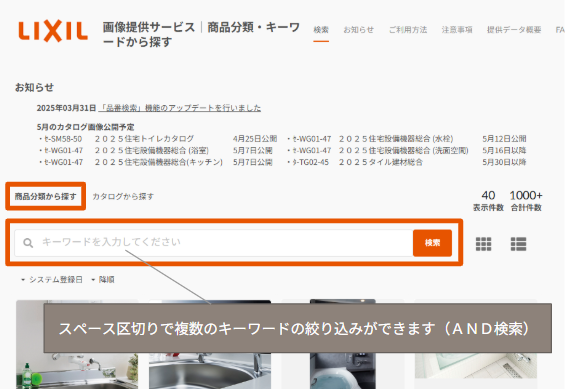The width and height of the screenshot is (565, 389).
Task: Open the stainless sink product thumbnail
Action: click(210, 344)
